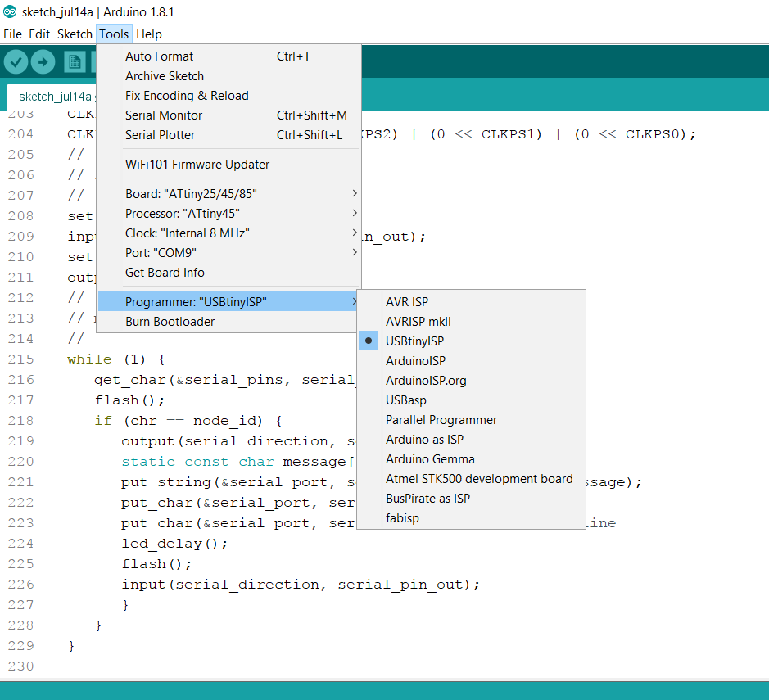
Task: Expand the Board ATtiny25/45/85 submenu
Action: (228, 194)
